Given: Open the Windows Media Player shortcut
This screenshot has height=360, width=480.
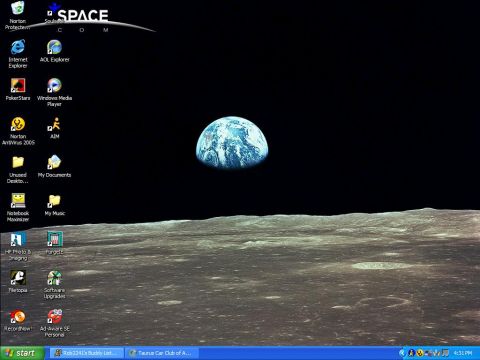Looking at the screenshot, I should tap(54, 85).
